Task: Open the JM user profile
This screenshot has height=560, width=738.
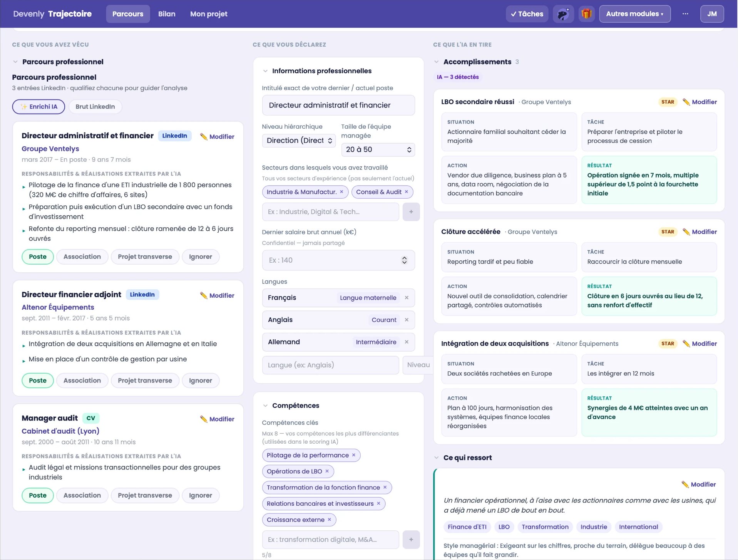Action: click(712, 14)
